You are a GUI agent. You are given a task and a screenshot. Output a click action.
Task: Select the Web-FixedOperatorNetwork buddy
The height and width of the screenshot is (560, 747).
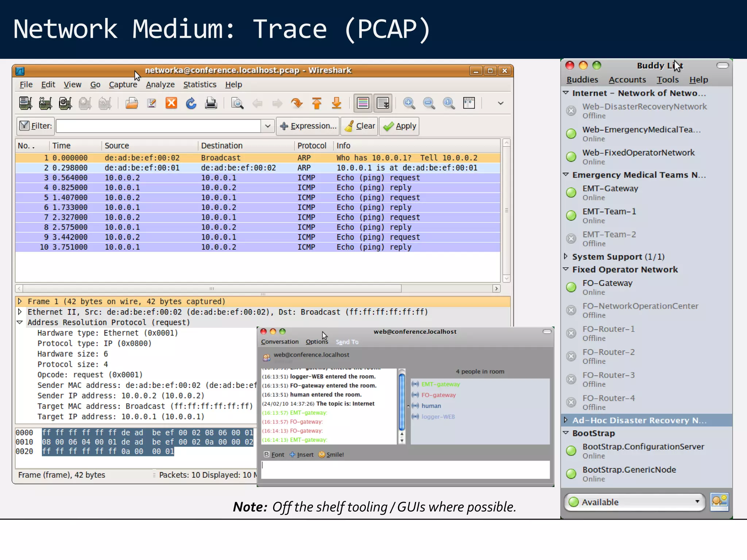646,157
